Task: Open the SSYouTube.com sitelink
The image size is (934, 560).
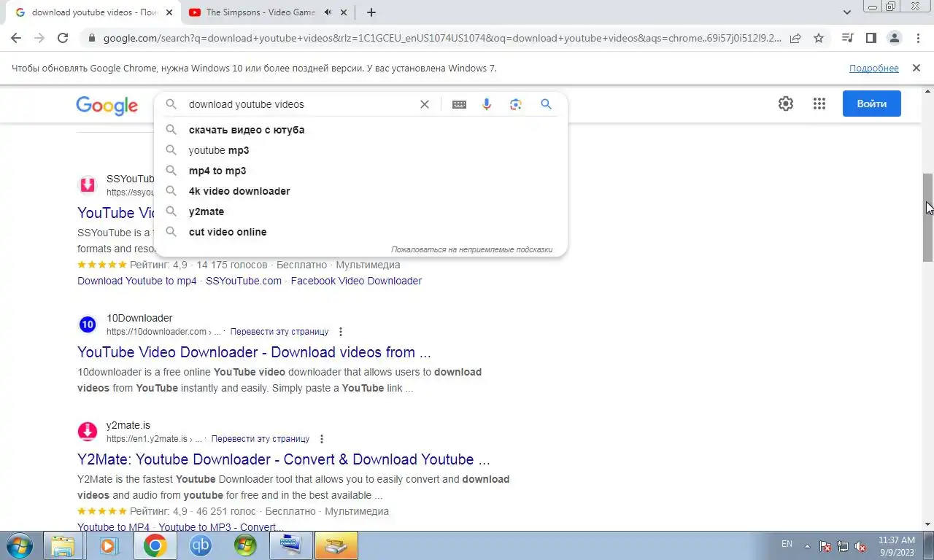Action: (244, 281)
